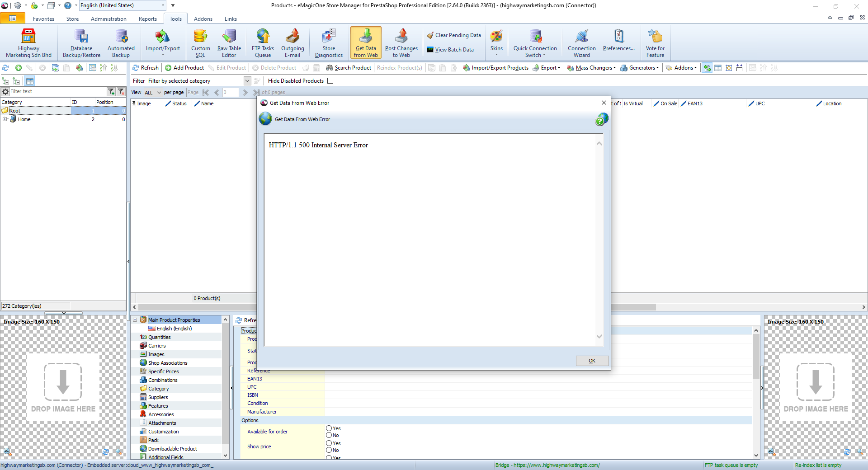The width and height of the screenshot is (868, 470).
Task: Open Export dropdown menu
Action: coord(547,68)
